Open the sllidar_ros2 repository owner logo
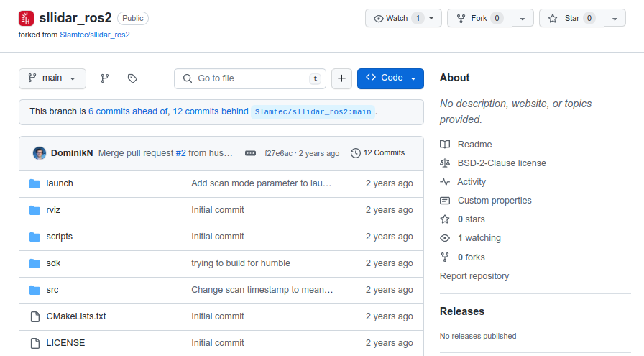 coord(26,18)
